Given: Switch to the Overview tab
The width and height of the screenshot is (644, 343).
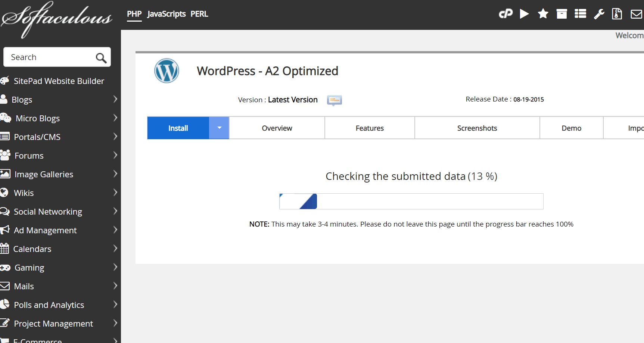Looking at the screenshot, I should 277,128.
